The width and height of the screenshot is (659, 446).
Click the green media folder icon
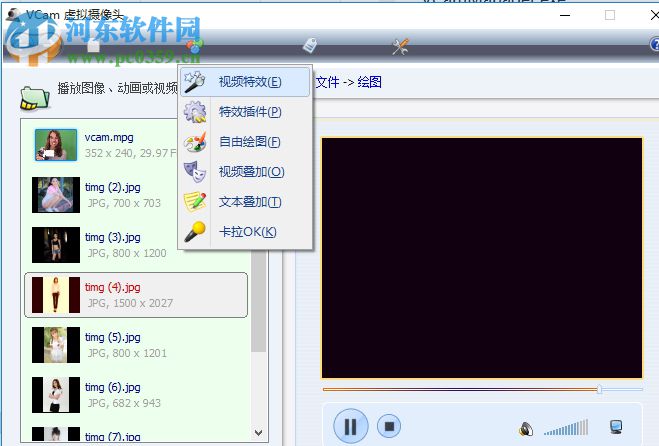[x=34, y=98]
